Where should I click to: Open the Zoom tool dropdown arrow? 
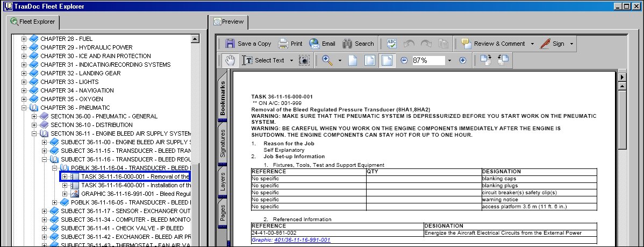[x=340, y=60]
